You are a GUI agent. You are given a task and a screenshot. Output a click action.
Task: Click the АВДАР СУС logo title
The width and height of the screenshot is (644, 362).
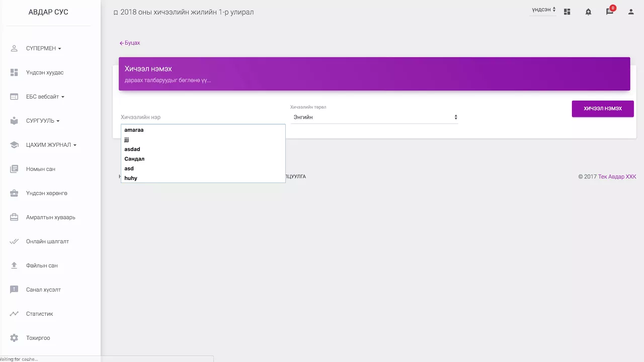(x=48, y=12)
